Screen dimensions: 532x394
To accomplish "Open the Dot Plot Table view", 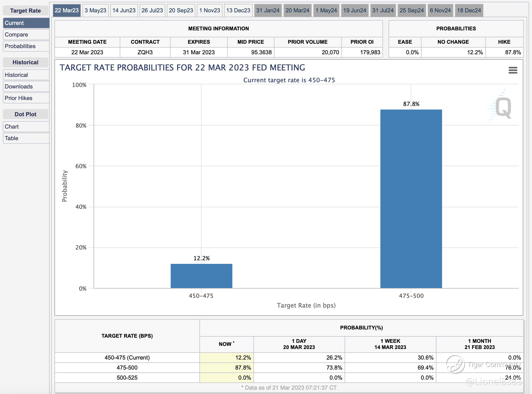I will 26,138.
